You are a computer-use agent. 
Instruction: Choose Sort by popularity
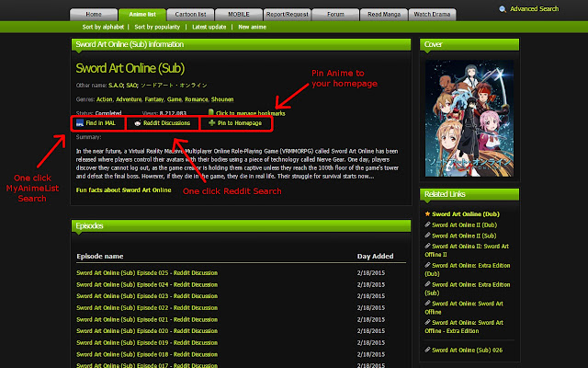click(157, 27)
